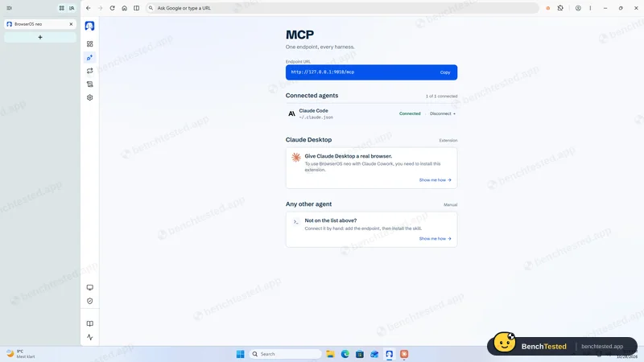
Task: Open the loop arrows icon in sidebar
Action: tap(90, 71)
